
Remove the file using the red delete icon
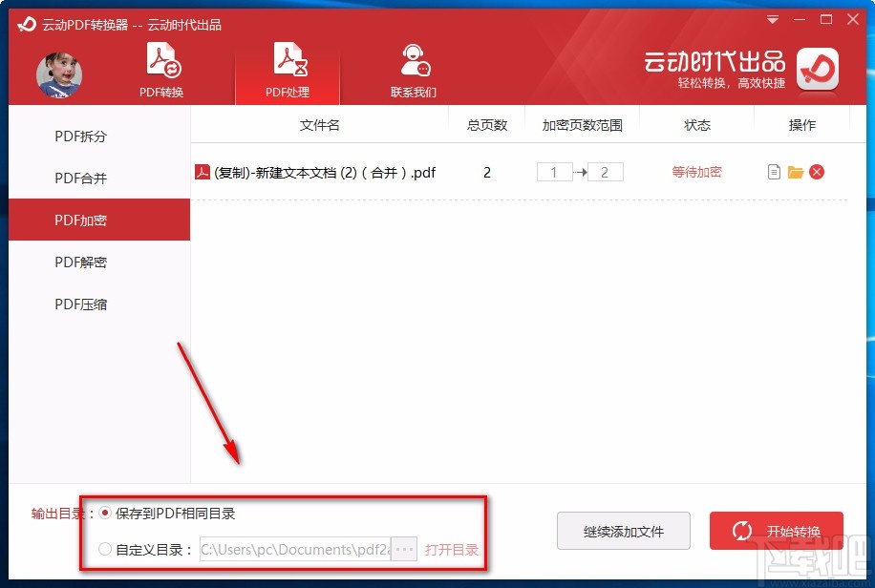pyautogui.click(x=818, y=172)
